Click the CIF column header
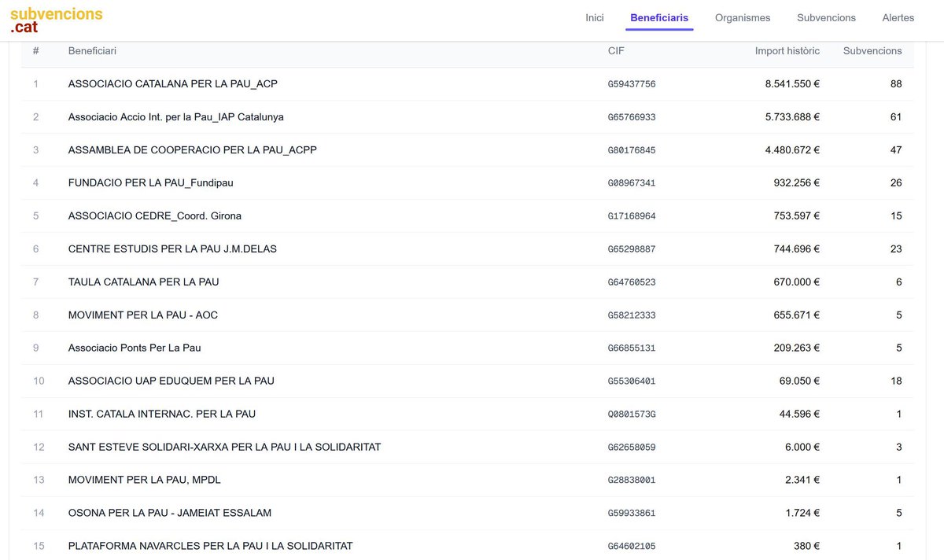 point(616,50)
